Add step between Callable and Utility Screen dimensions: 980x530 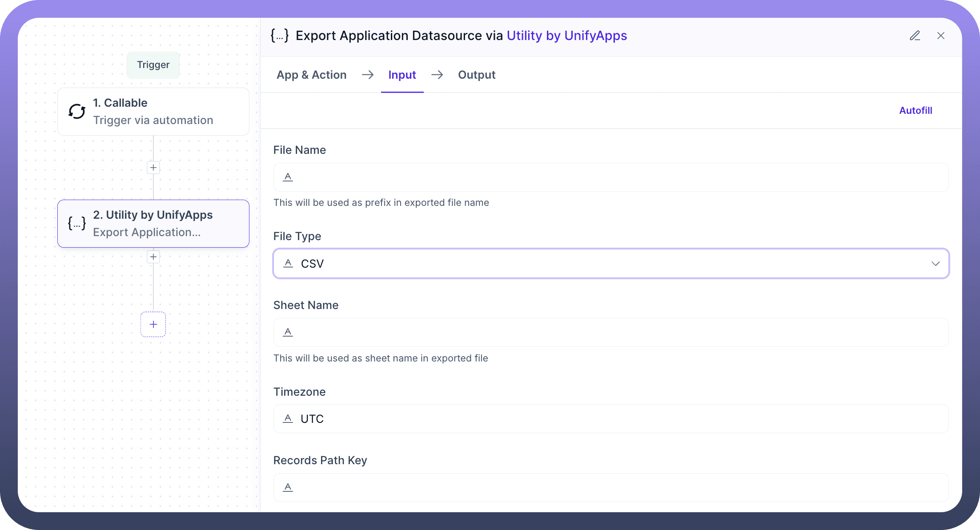153,168
